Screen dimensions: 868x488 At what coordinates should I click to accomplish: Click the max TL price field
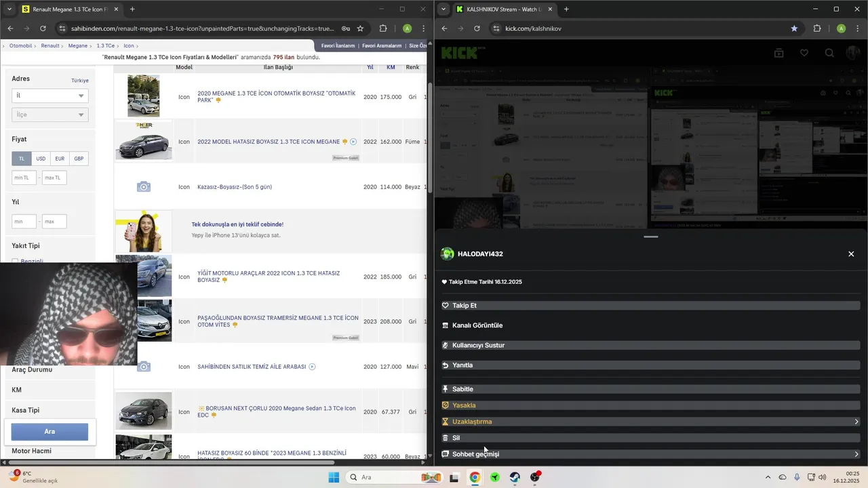[54, 178]
